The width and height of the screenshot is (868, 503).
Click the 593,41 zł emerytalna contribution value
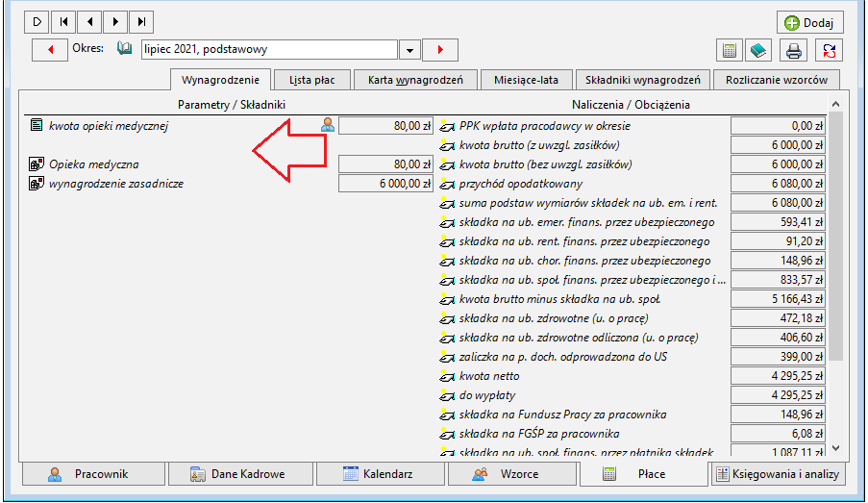tap(778, 222)
